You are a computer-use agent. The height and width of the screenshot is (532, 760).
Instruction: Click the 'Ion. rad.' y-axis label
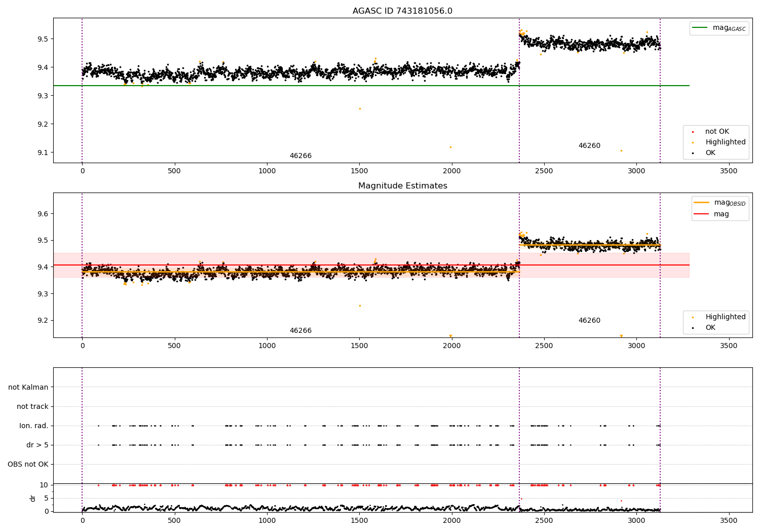coord(34,426)
